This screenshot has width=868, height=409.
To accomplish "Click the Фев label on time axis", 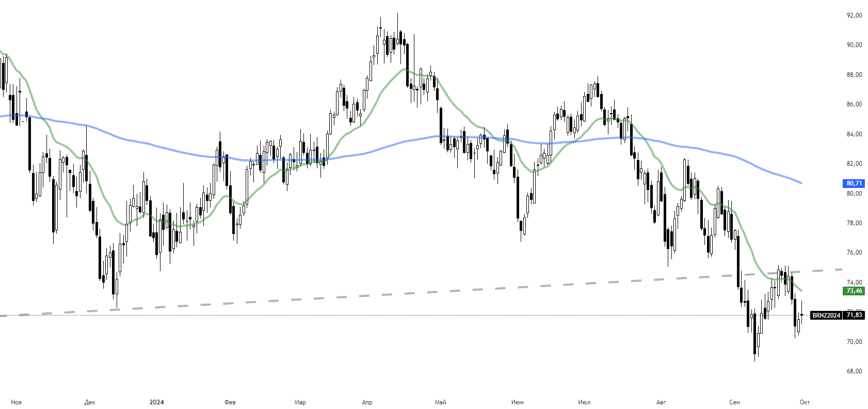I will point(230,402).
